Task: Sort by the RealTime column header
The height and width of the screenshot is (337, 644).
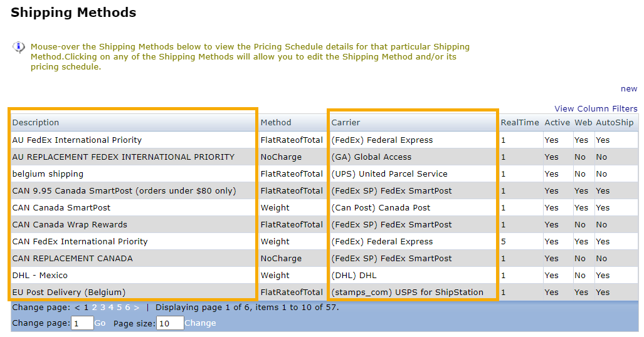Action: 519,123
